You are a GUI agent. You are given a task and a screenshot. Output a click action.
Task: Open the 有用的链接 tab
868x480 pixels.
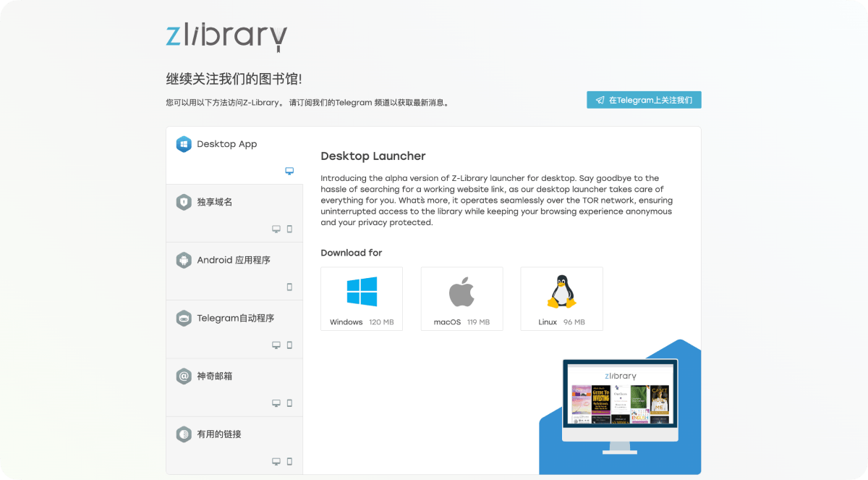point(234,445)
